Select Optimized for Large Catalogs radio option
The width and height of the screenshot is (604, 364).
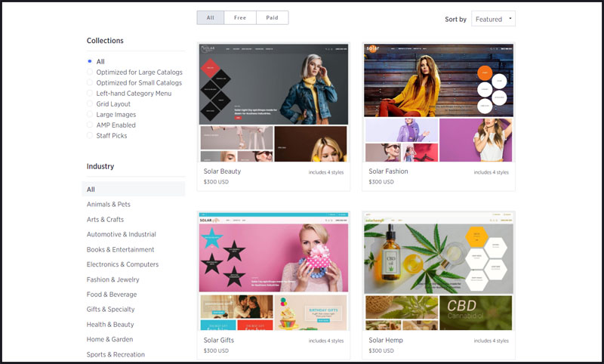pyautogui.click(x=91, y=72)
